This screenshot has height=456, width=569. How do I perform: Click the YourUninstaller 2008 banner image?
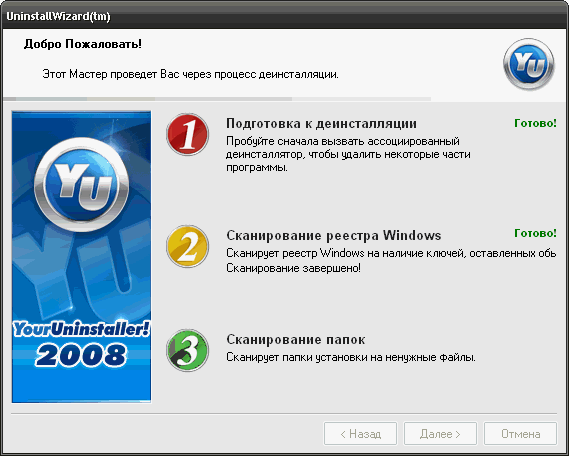(x=81, y=257)
